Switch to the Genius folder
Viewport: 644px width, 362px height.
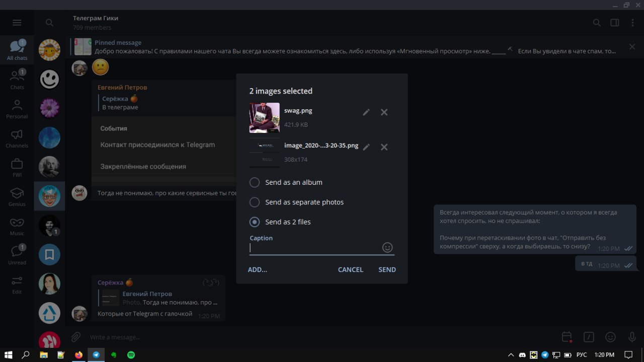tap(17, 196)
